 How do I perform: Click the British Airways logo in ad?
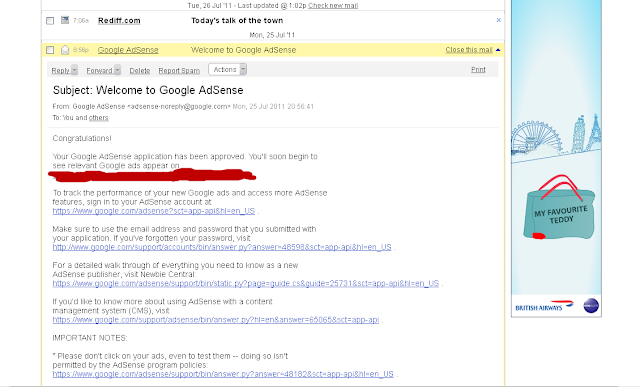point(544,306)
